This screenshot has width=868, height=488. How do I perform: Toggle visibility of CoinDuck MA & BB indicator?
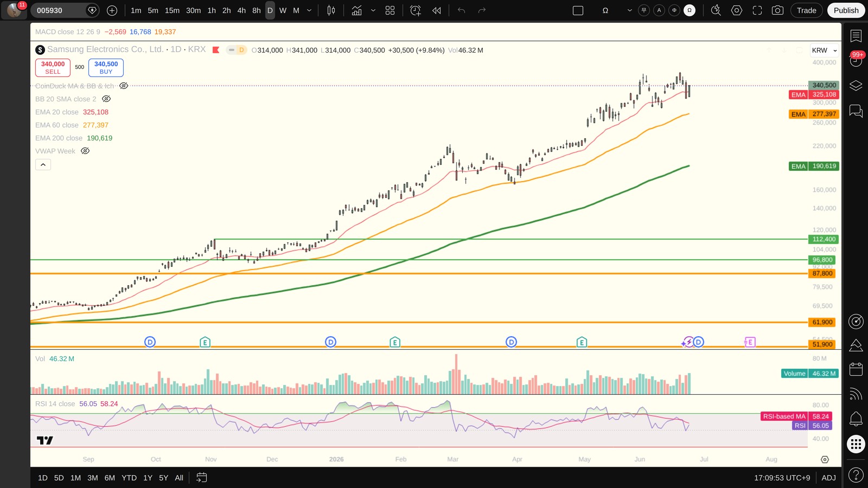click(x=124, y=86)
